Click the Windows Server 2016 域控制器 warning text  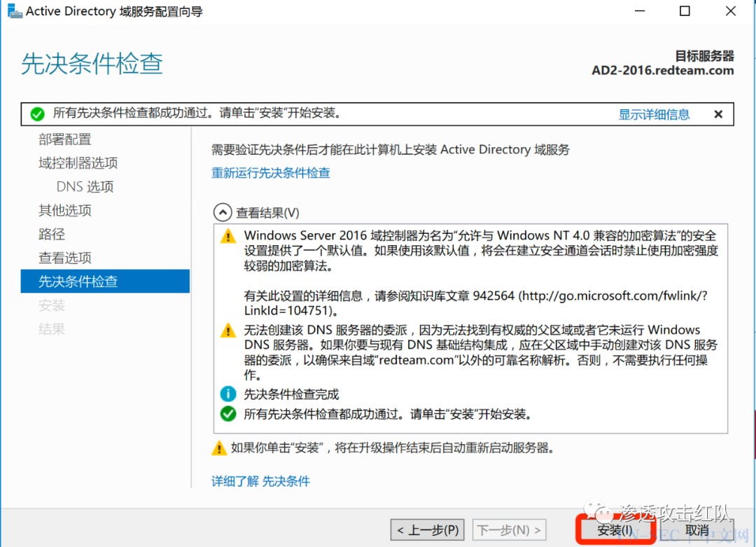point(481,250)
